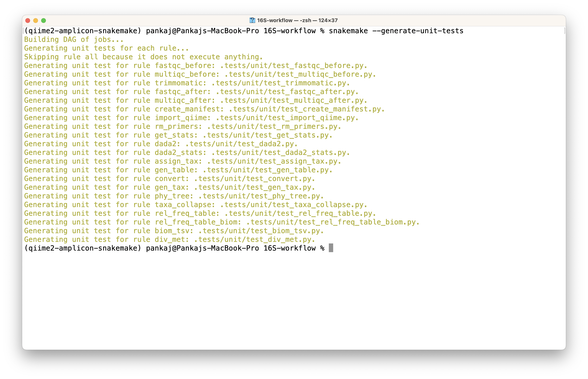Click the taxa_collapse unit test line
This screenshot has height=379, width=588.
pos(196,205)
